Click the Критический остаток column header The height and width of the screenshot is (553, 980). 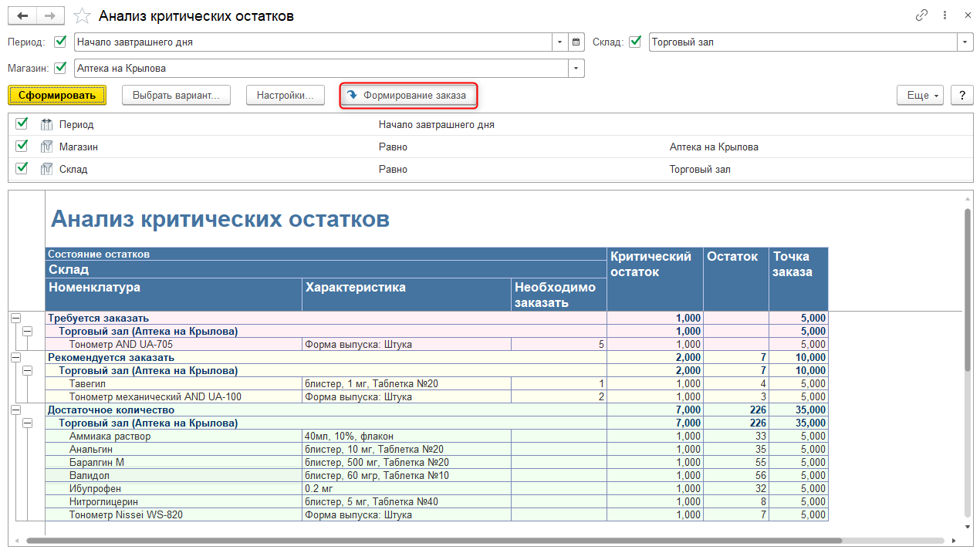coord(655,279)
